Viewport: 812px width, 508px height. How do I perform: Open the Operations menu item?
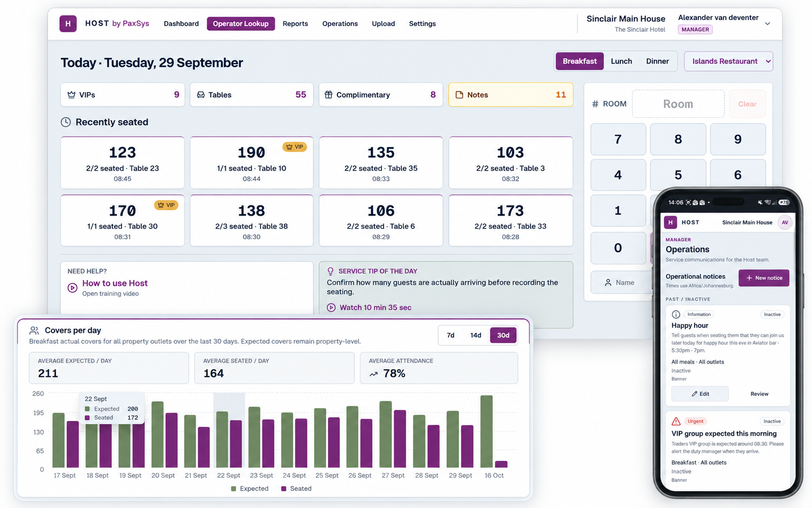click(x=340, y=24)
